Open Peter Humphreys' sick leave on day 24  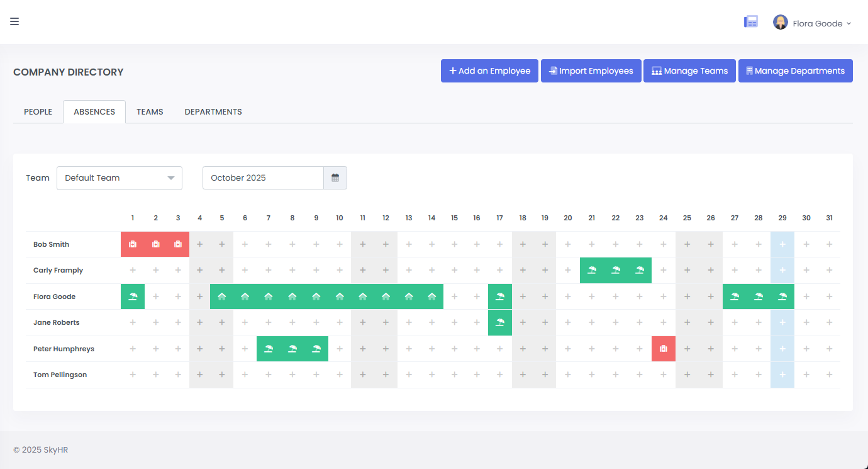coord(664,349)
